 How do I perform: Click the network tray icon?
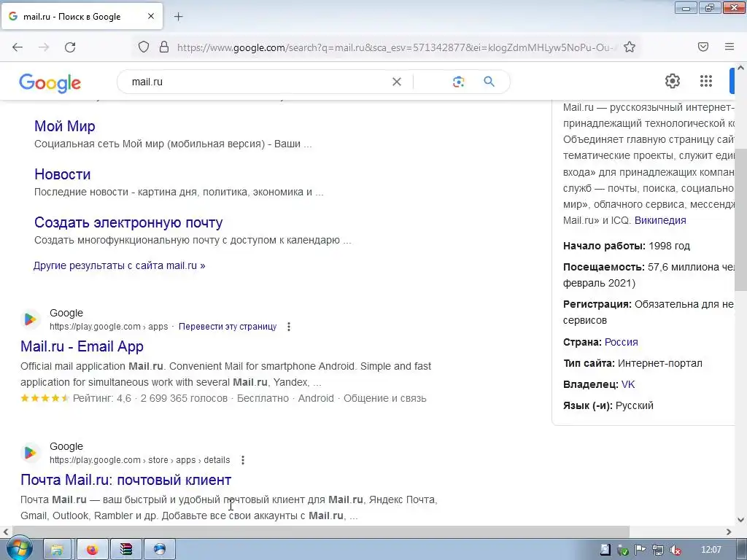[658, 551]
